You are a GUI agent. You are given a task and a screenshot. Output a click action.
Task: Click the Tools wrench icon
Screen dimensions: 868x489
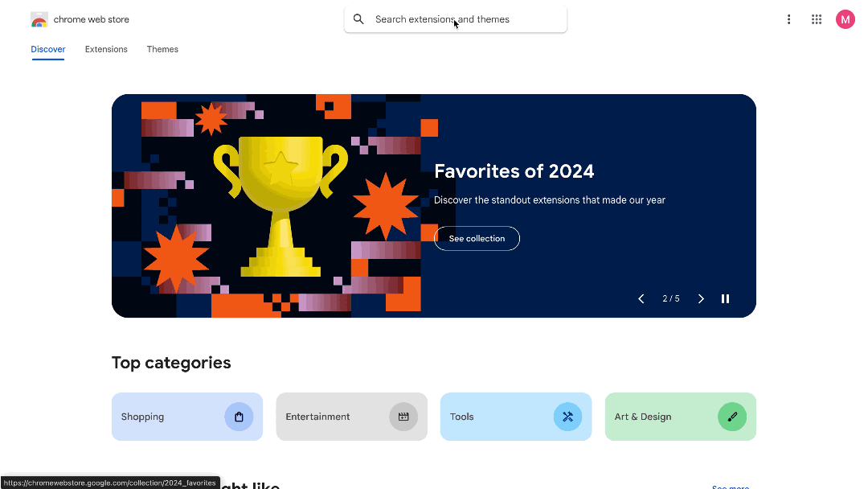tap(568, 417)
